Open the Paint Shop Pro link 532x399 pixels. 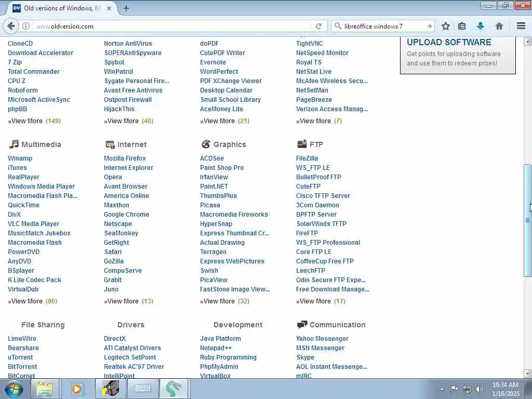pyautogui.click(x=222, y=168)
